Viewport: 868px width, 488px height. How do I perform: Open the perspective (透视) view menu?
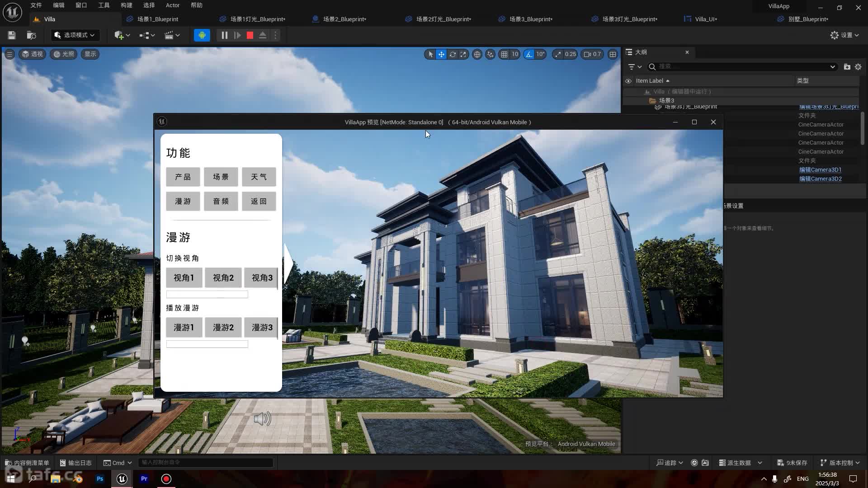click(x=33, y=54)
